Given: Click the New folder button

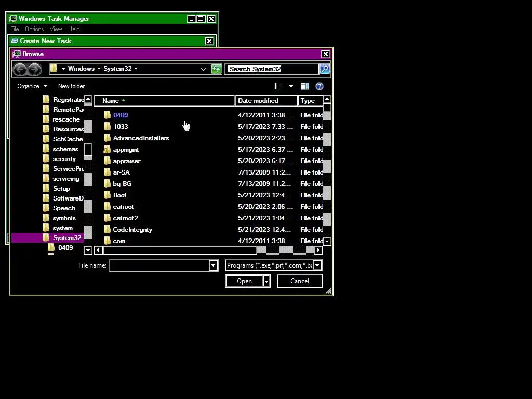Looking at the screenshot, I should [x=71, y=86].
